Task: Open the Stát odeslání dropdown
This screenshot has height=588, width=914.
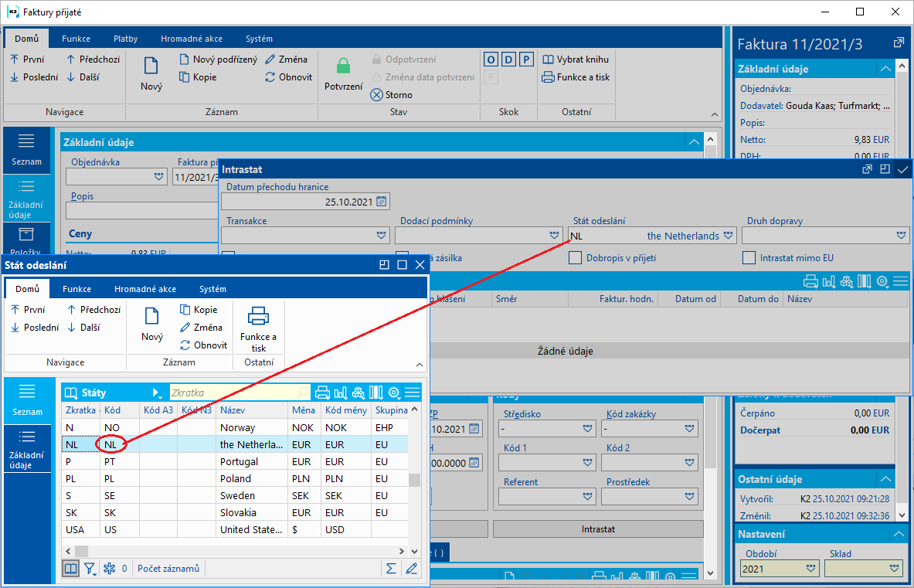Action: (728, 236)
